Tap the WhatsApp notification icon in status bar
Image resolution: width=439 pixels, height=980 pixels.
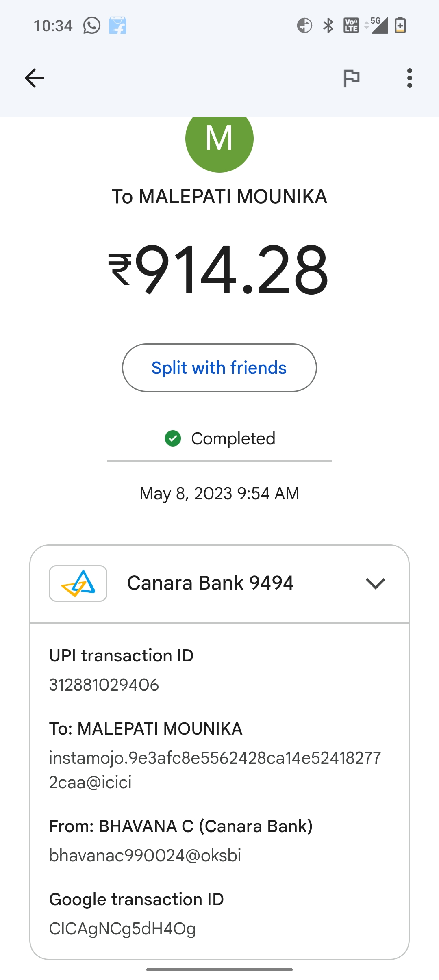point(92,26)
